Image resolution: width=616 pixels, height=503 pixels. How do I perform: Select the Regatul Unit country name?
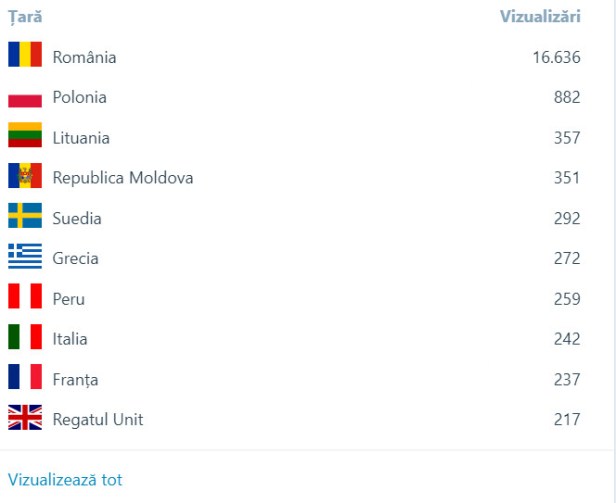pos(98,419)
